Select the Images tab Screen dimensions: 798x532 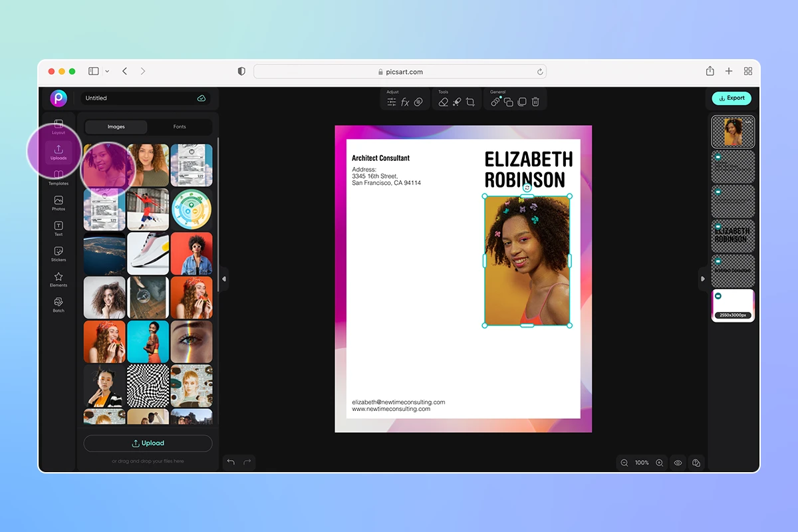point(116,126)
